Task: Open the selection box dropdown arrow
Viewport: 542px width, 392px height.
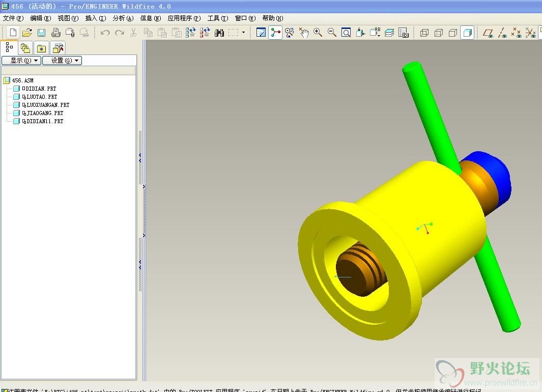Action: [x=244, y=33]
